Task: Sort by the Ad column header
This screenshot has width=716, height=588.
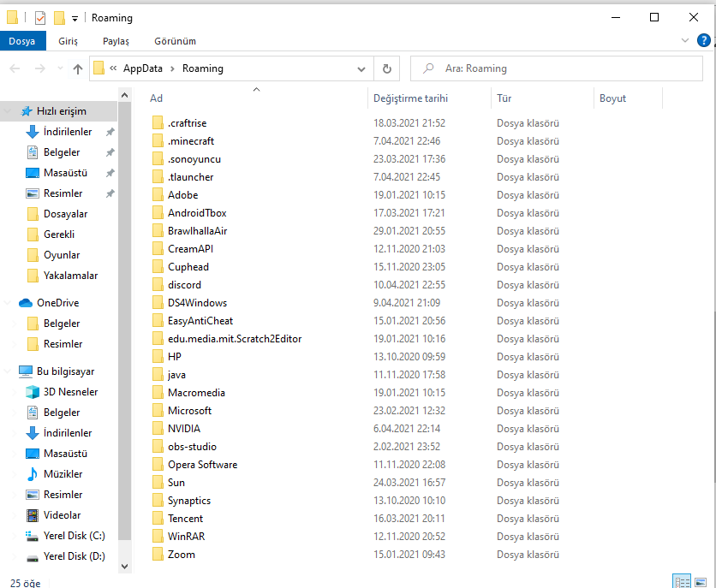Action: pyautogui.click(x=156, y=98)
